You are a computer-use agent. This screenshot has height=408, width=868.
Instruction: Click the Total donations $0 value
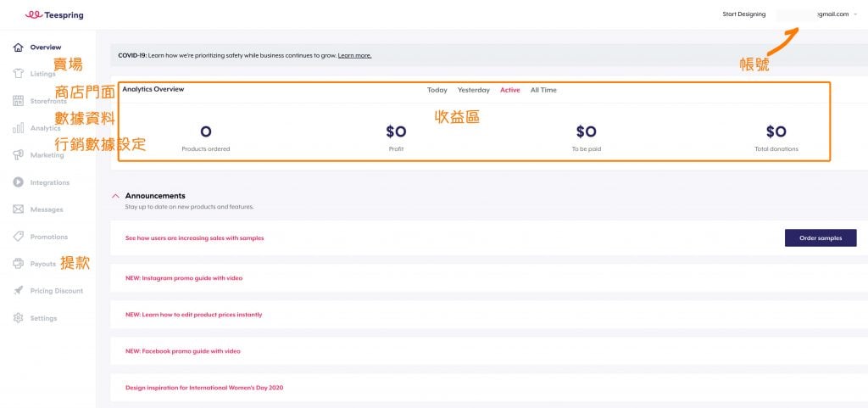click(776, 131)
